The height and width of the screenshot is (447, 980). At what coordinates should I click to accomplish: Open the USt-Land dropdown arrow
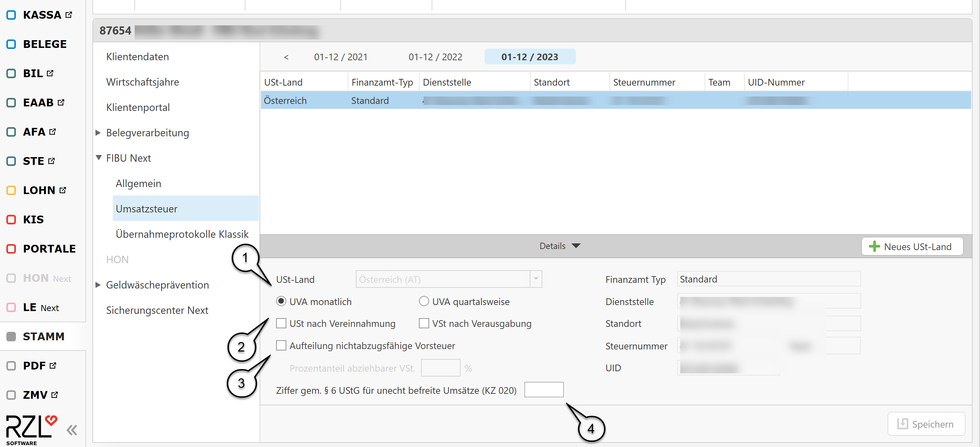coord(536,279)
